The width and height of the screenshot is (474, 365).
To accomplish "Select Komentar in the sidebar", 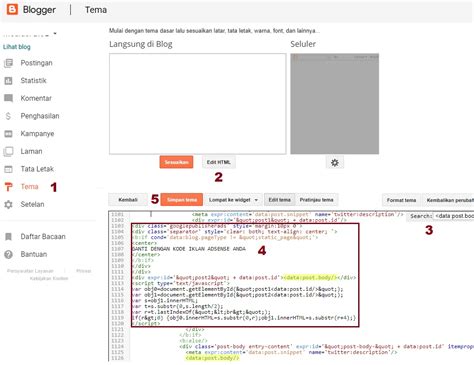I will (x=36, y=98).
